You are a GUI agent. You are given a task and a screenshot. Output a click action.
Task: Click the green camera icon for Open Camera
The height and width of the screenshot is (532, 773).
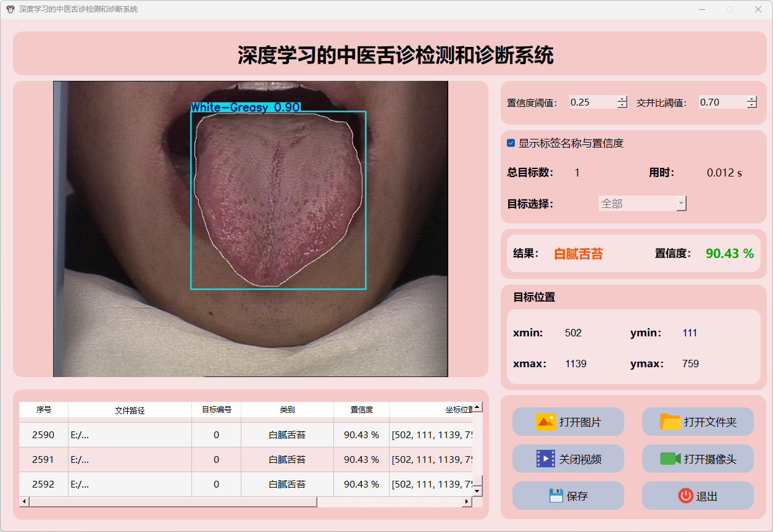click(x=671, y=459)
